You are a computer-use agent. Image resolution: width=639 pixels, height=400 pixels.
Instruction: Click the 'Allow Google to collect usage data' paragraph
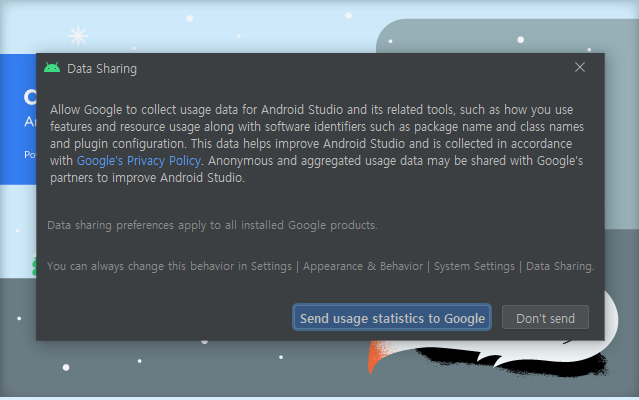click(x=317, y=143)
